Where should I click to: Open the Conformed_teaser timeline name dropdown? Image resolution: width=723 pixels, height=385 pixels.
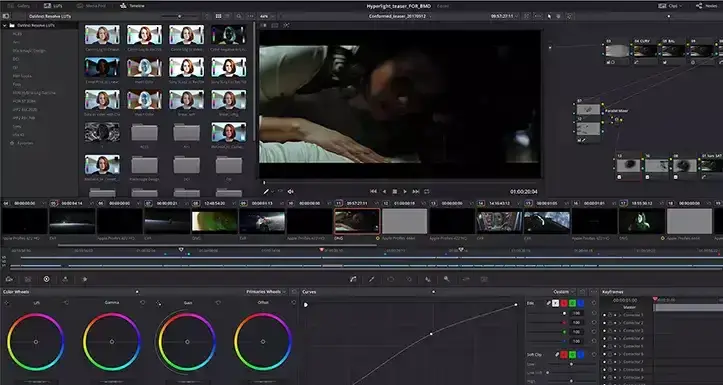click(x=400, y=16)
